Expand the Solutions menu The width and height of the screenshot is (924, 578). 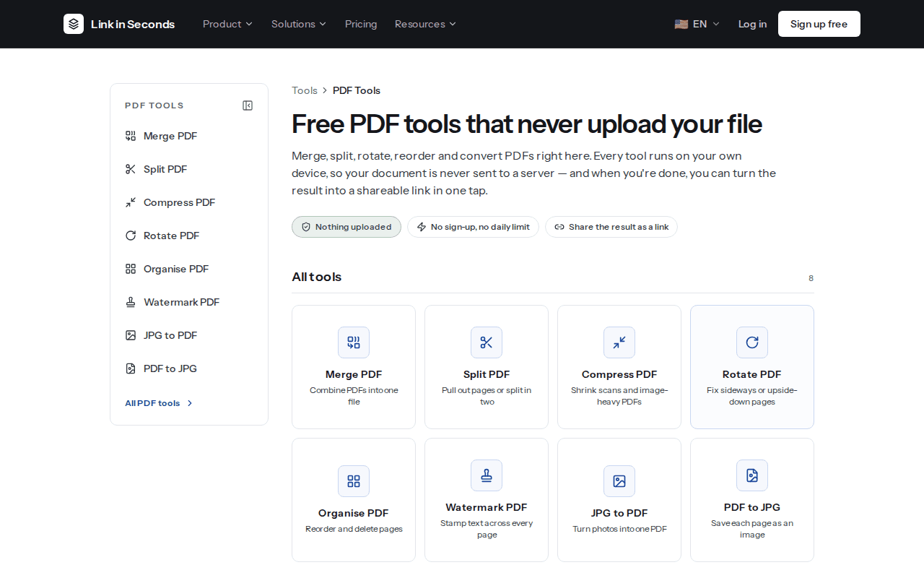(299, 24)
